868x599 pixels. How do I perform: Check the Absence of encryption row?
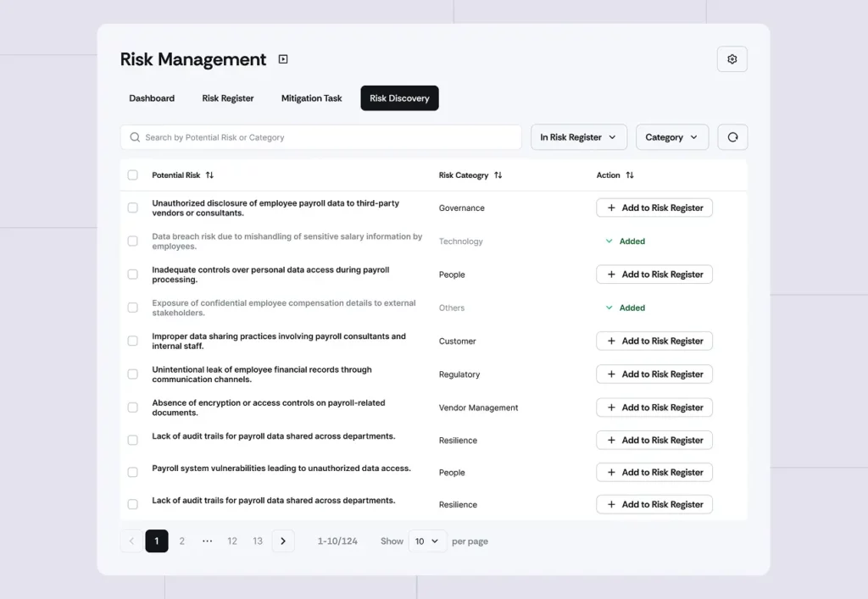[x=133, y=408]
